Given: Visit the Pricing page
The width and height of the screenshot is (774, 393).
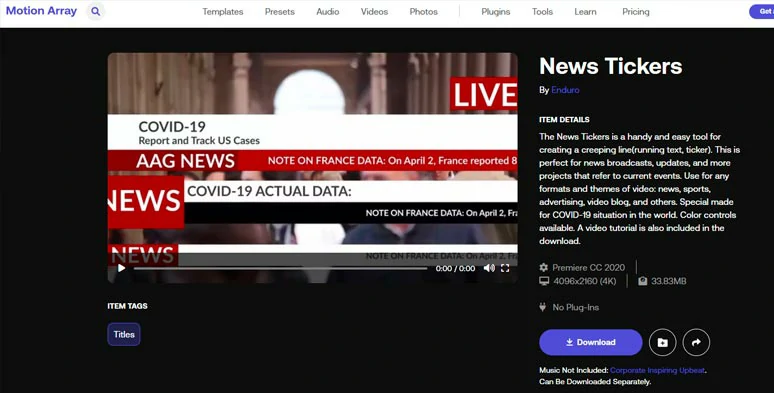Looking at the screenshot, I should [x=636, y=12].
